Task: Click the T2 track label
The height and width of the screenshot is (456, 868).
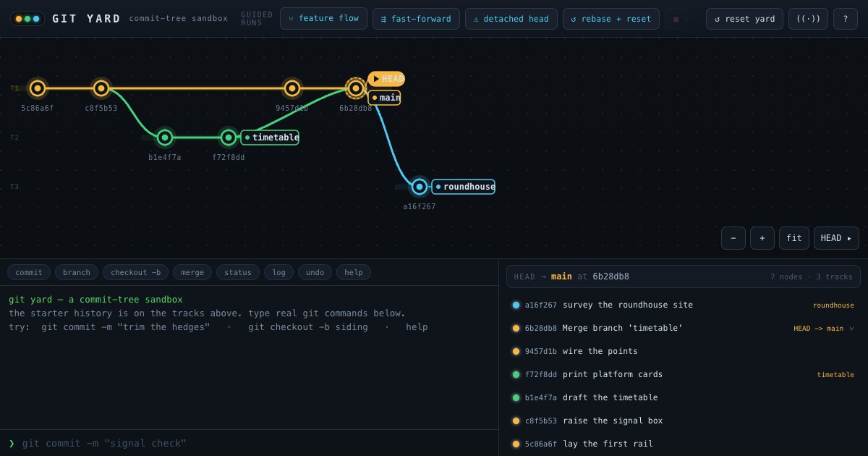Action: pos(14,138)
